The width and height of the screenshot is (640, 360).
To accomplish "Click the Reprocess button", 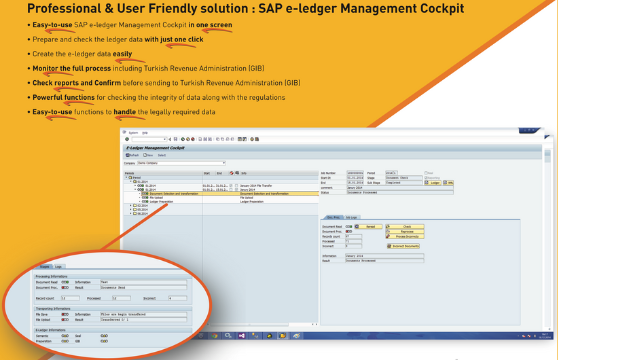I will pyautogui.click(x=405, y=231).
